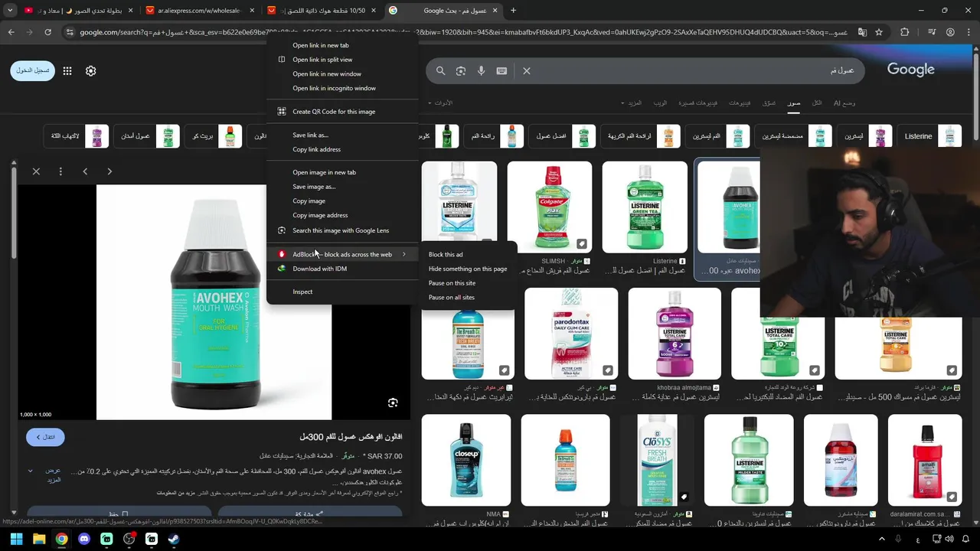Viewport: 980px width, 551px height.
Task: Close the image preview panel
Action: point(36,171)
